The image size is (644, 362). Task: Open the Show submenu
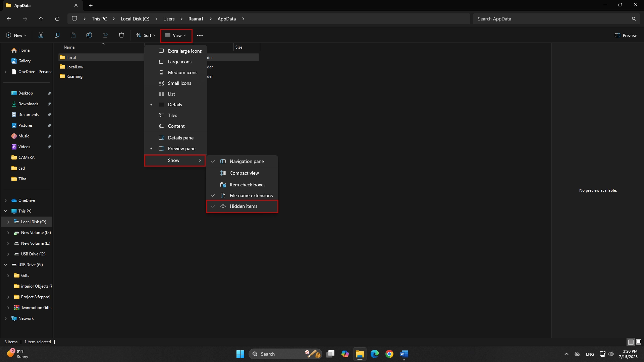(x=175, y=160)
